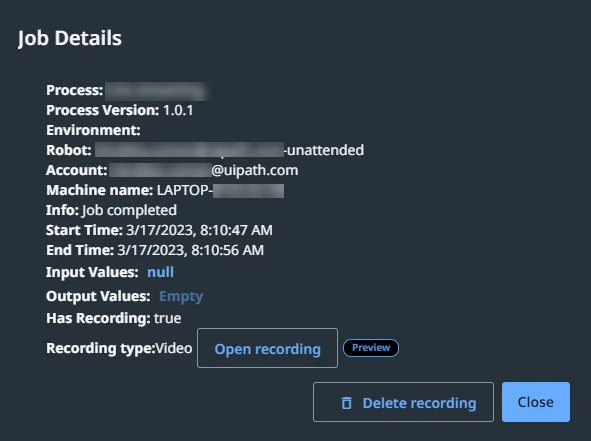The height and width of the screenshot is (441, 591).
Task: Select the End Time value 8:10:56 AM
Action: 227,250
